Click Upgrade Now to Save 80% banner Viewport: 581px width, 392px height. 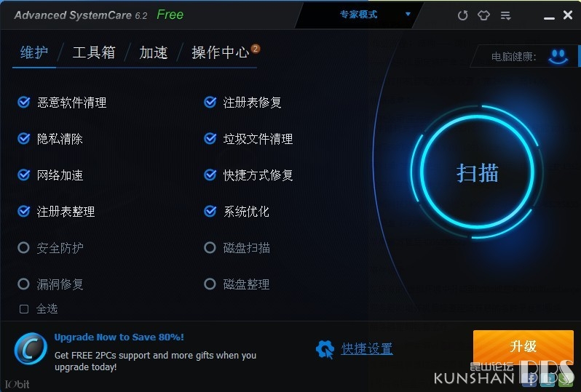click(119, 337)
